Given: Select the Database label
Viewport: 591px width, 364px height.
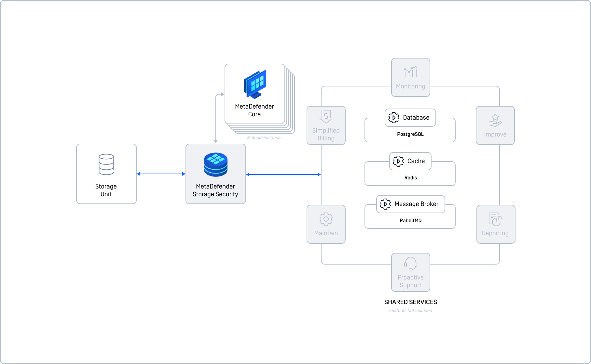Looking at the screenshot, I should point(416,118).
